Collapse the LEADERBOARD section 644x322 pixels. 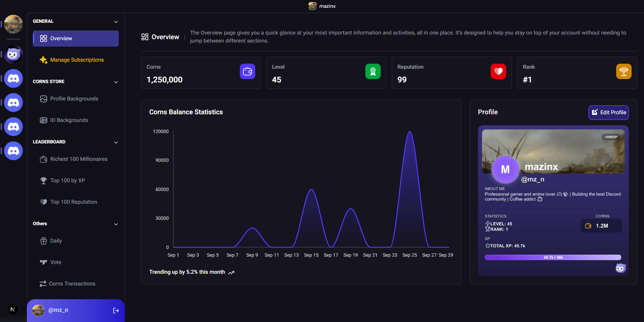(x=116, y=142)
